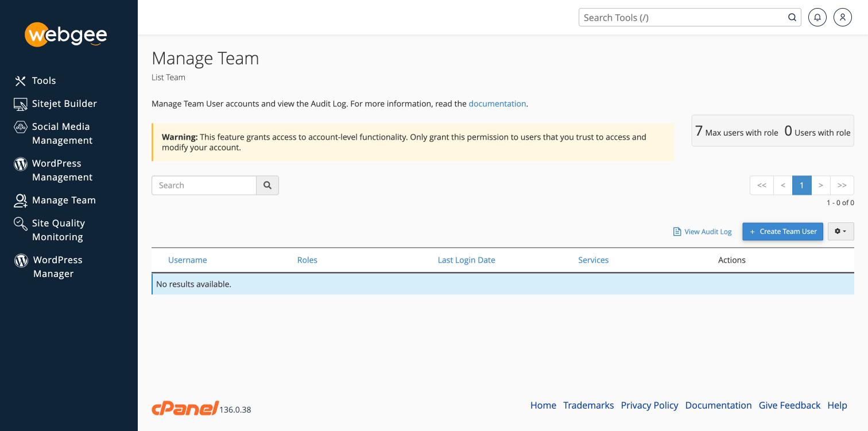Viewport: 868px width, 431px height.
Task: Click WordPress Manager sidebar icon
Action: click(21, 260)
